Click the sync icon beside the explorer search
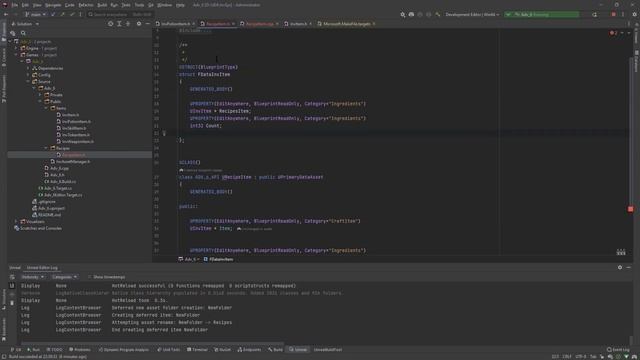 click(13, 33)
